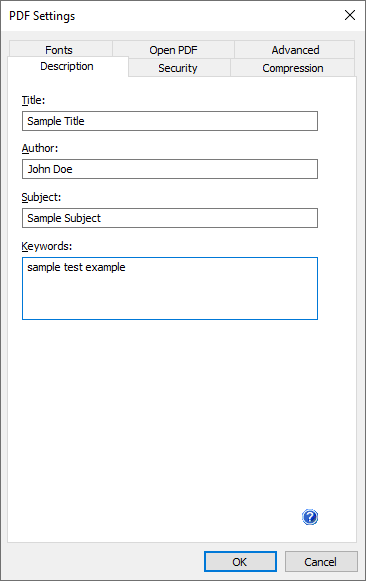
Task: Go to the Security tab
Action: (x=179, y=68)
